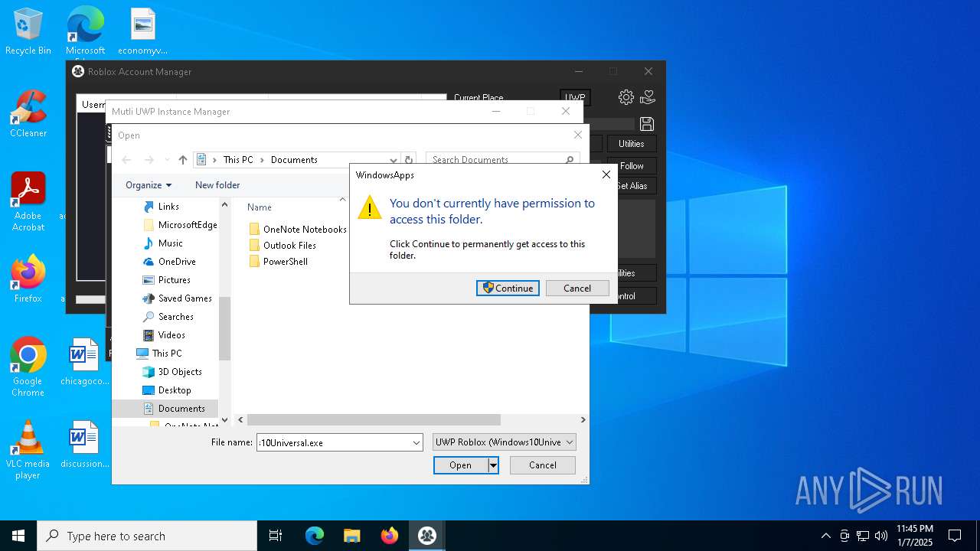
Task: Select MicrosoftEdge folder in navigation pane
Action: 180,225
